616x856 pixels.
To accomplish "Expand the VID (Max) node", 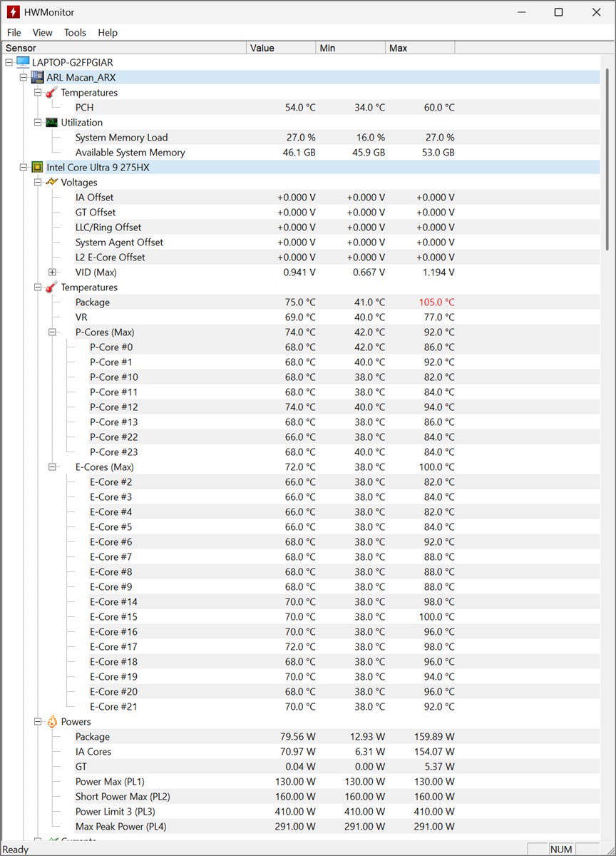I will [x=52, y=272].
